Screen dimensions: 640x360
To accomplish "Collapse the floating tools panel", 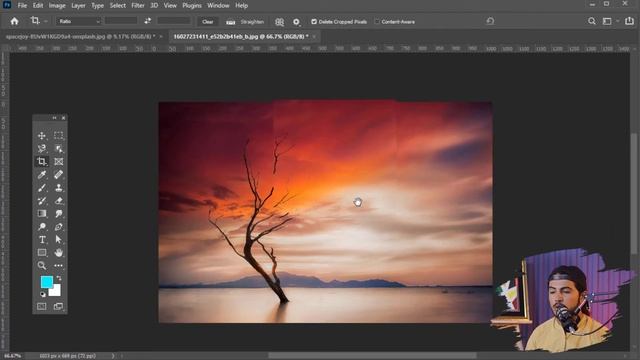I will pyautogui.click(x=54, y=118).
